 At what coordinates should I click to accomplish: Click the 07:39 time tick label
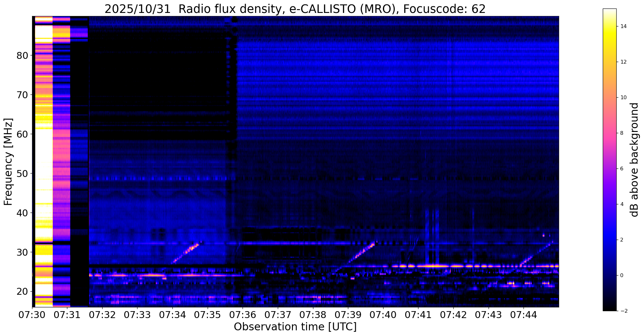click(348, 315)
